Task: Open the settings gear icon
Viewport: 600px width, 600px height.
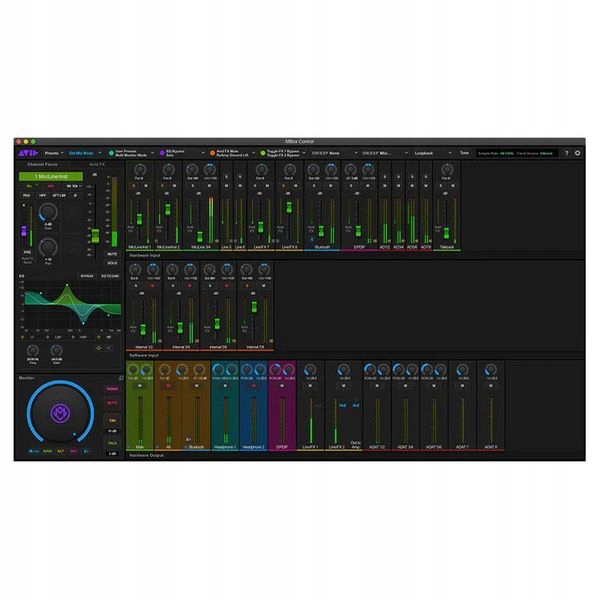Action: pyautogui.click(x=577, y=153)
